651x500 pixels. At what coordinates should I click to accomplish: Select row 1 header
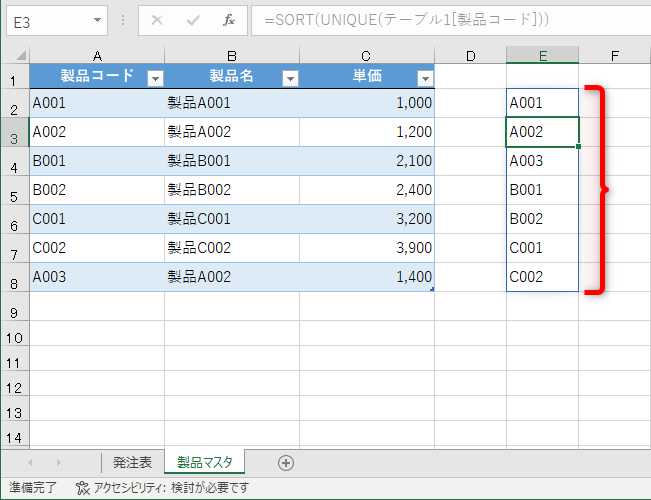pyautogui.click(x=15, y=76)
